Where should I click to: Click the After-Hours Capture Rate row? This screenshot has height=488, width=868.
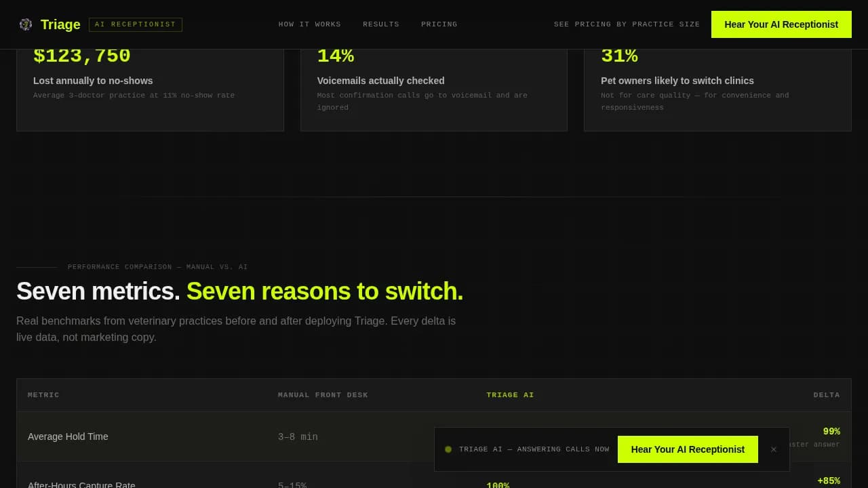203,484
